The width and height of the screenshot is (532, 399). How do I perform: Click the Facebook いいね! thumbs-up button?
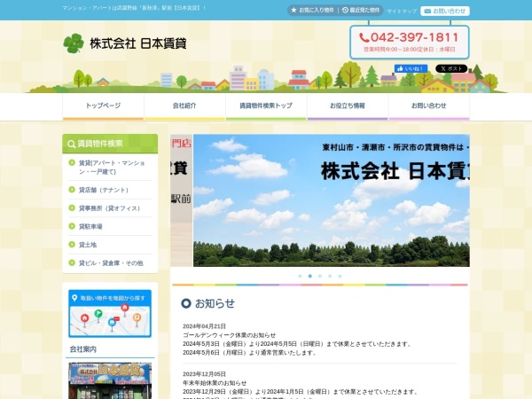tap(411, 68)
